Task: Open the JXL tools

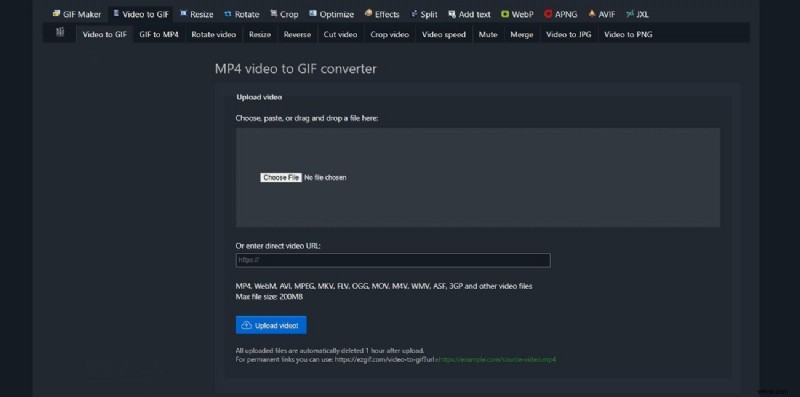Action: point(637,14)
